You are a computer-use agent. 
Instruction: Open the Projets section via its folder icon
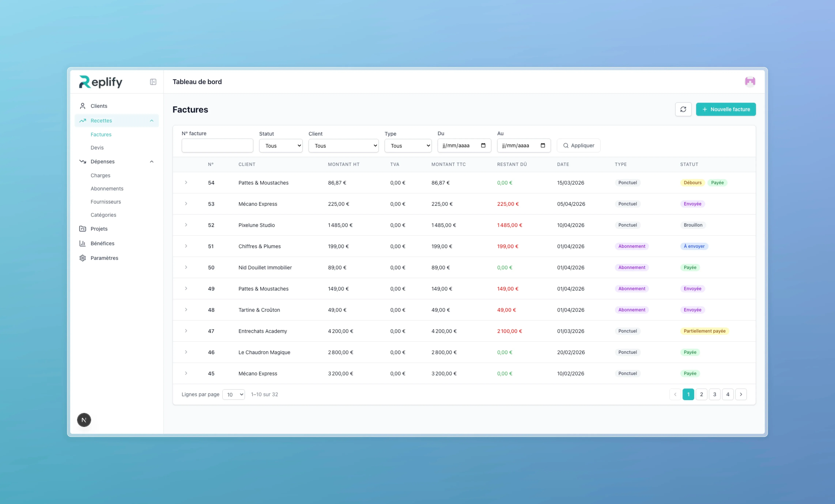tap(82, 229)
